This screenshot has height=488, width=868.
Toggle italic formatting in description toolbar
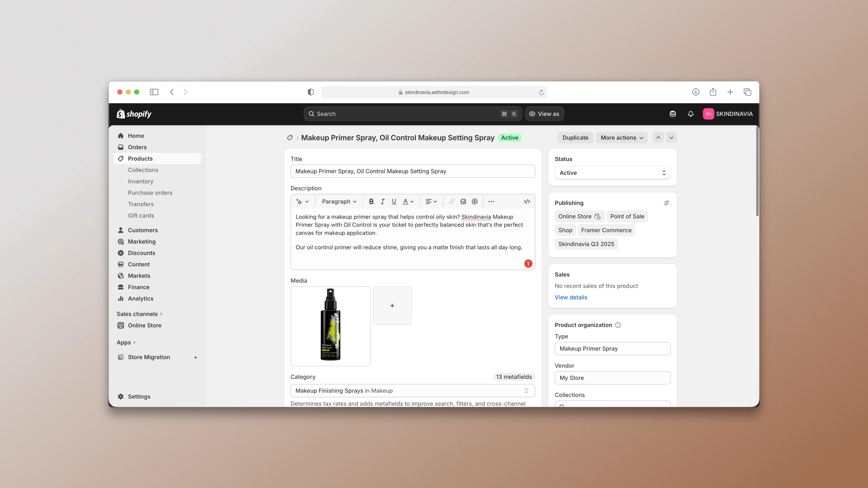pyautogui.click(x=382, y=201)
